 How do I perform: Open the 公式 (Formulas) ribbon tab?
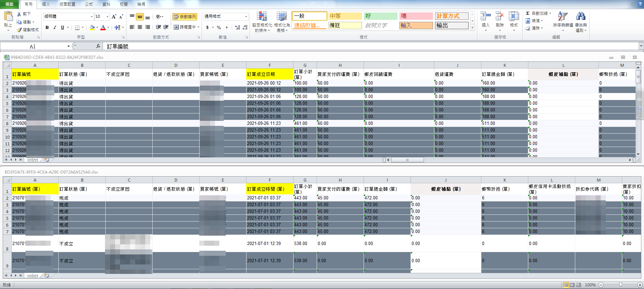point(89,4)
